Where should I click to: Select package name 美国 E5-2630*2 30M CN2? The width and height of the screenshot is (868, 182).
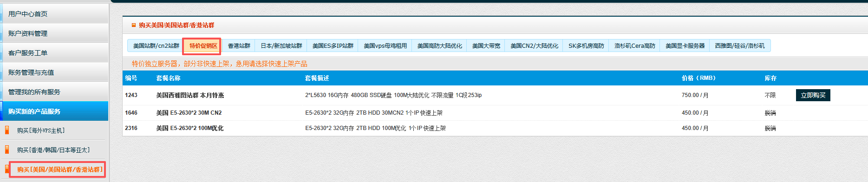point(189,113)
